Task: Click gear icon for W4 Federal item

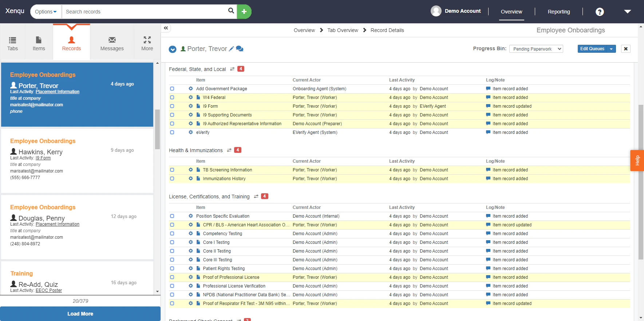Action: pyautogui.click(x=190, y=98)
